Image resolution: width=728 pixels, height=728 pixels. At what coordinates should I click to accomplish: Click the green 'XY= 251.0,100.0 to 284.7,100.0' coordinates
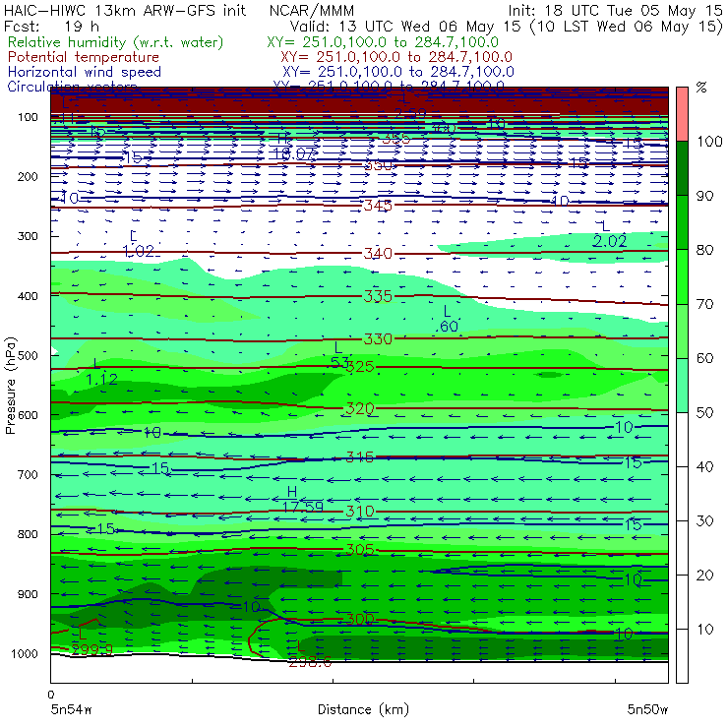pos(383,42)
